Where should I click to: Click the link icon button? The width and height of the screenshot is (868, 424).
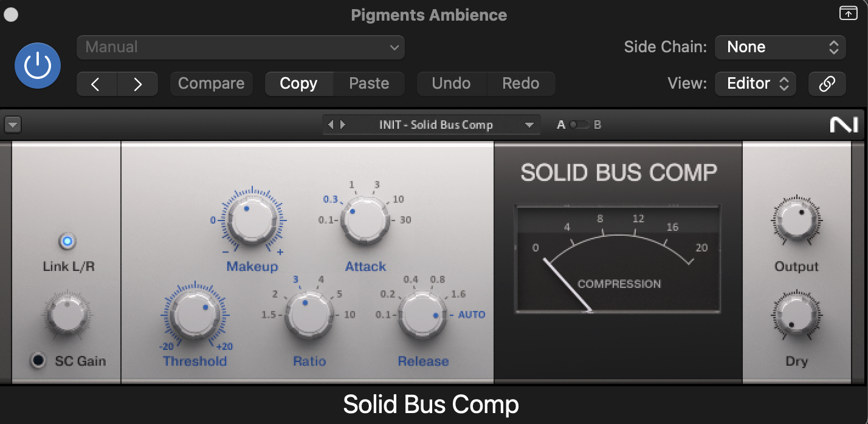coord(827,84)
